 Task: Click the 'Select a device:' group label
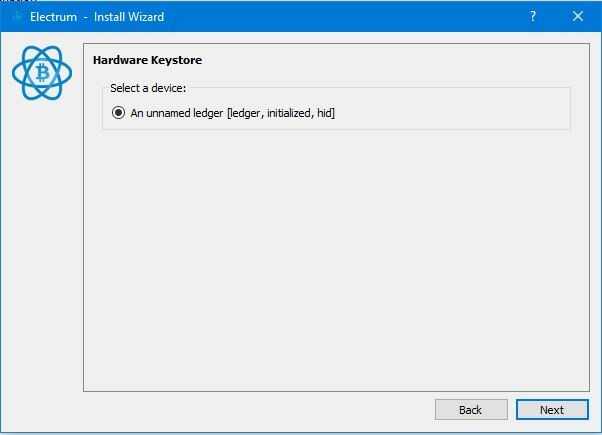[x=148, y=88]
